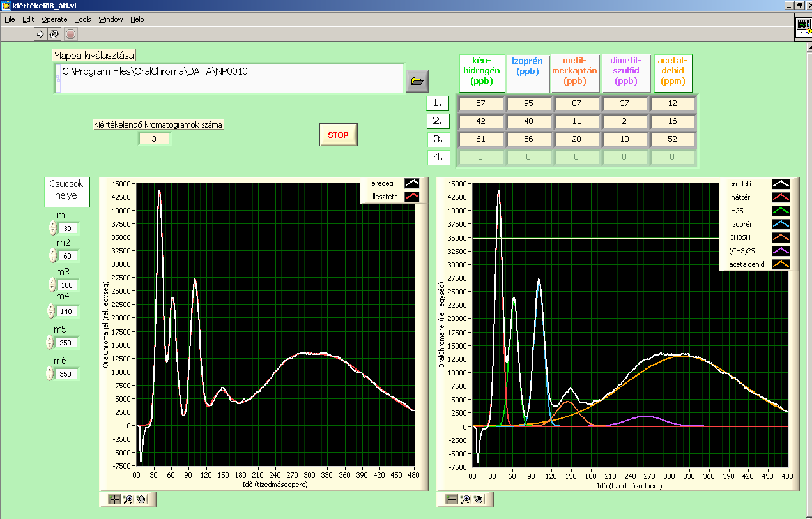This screenshot has width=812, height=519.
Task: Open the Tools menu
Action: coord(83,19)
